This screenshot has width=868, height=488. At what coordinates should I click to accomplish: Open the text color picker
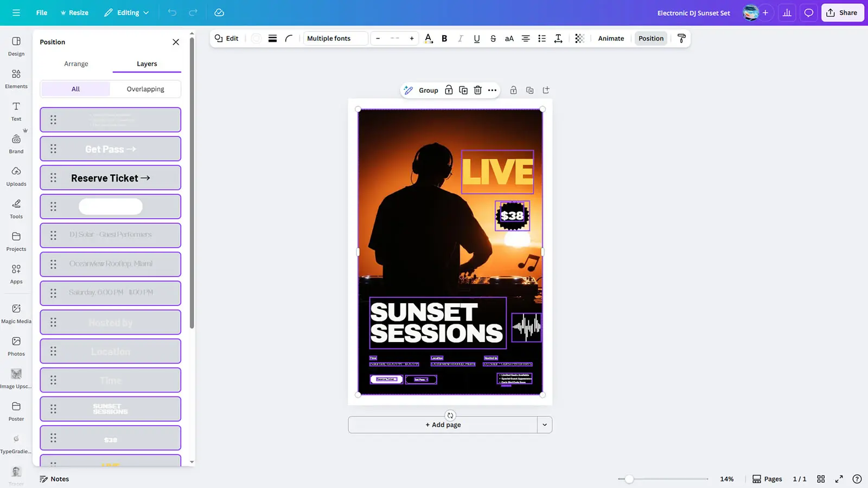pos(428,38)
